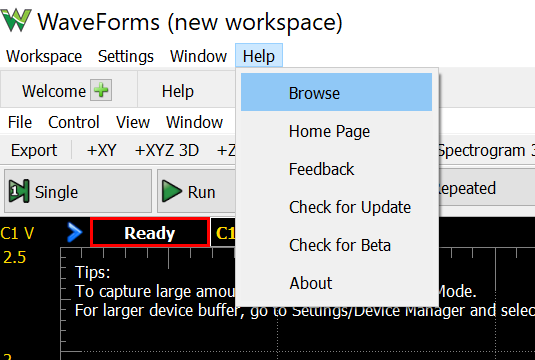Close the Help menu in menu bar
The width and height of the screenshot is (535, 360).
[x=259, y=56]
